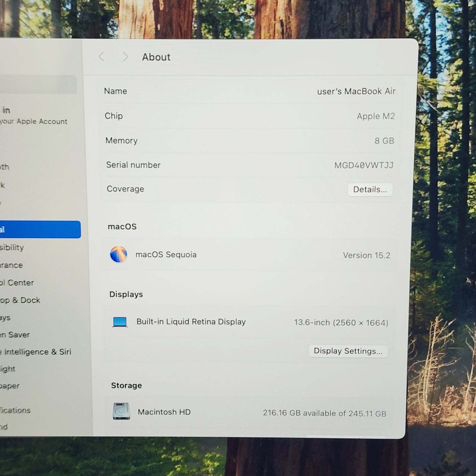Open Appearance in the sidebar

point(12,265)
